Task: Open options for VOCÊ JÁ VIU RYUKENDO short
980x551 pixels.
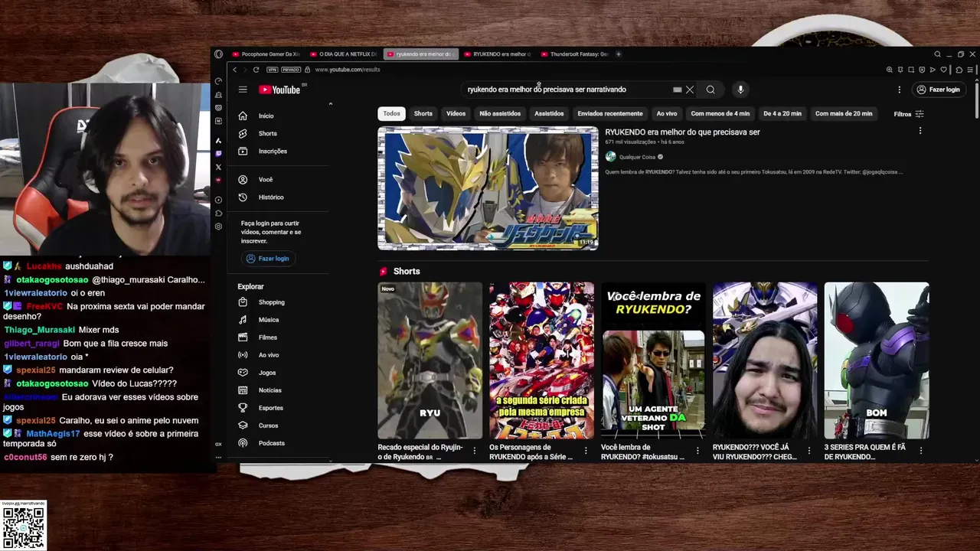Action: (809, 452)
